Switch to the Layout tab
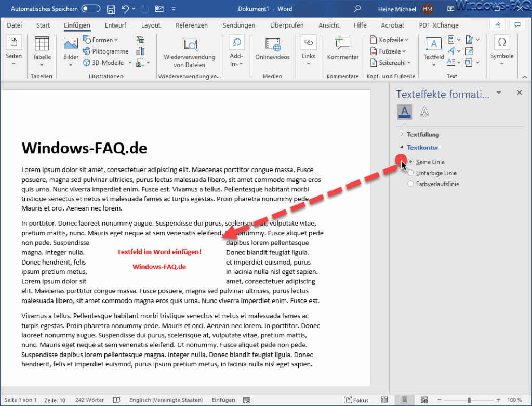Viewport: 532px width, 406px height. [151, 25]
